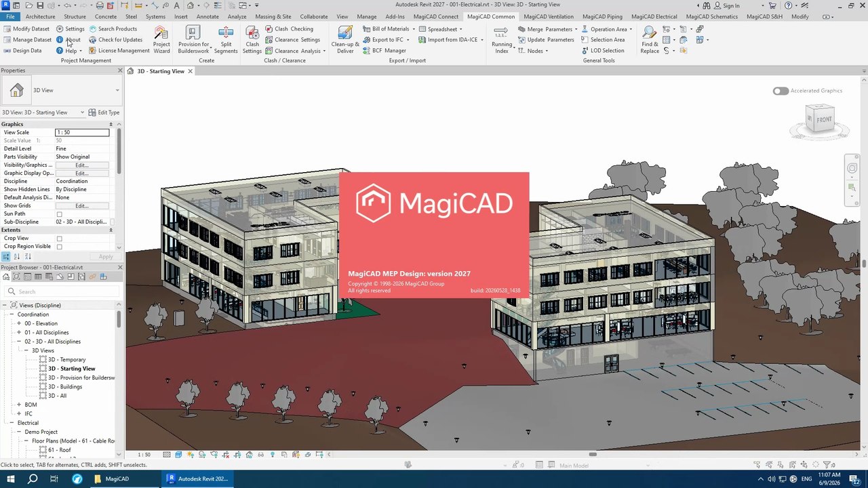The height and width of the screenshot is (488, 868).
Task: Click Edit for Show Grids
Action: (81, 206)
